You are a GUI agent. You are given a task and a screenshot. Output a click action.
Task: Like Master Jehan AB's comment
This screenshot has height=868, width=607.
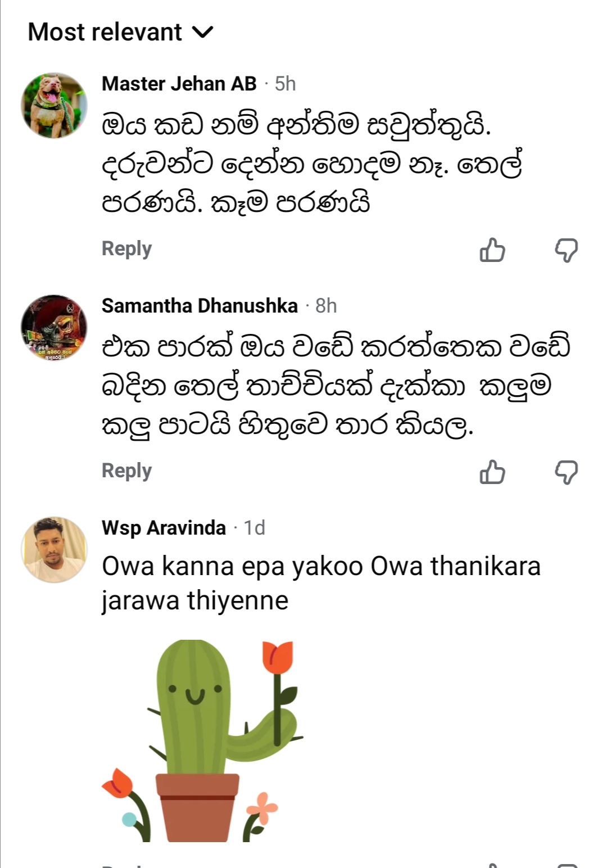point(492,250)
